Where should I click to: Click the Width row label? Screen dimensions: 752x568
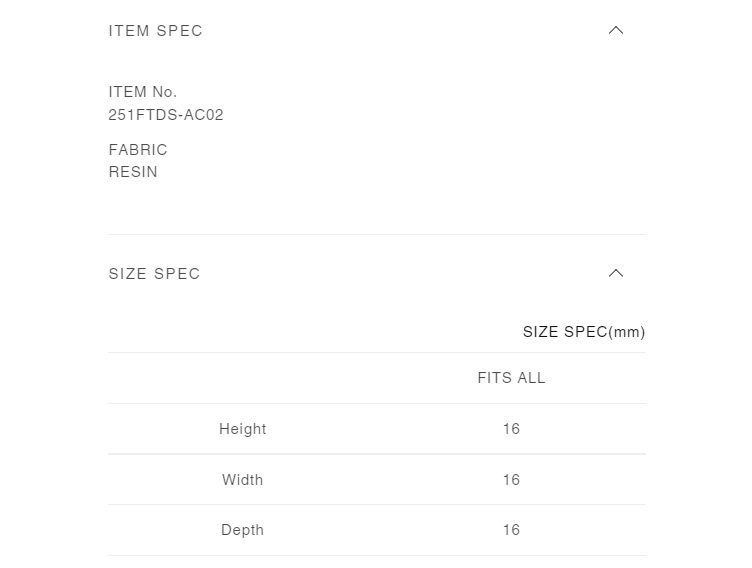click(x=242, y=480)
